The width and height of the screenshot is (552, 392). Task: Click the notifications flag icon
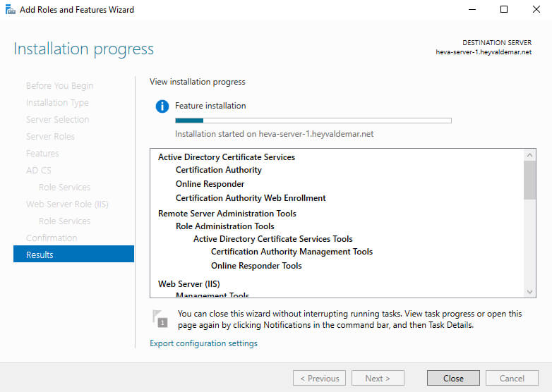pyautogui.click(x=160, y=319)
